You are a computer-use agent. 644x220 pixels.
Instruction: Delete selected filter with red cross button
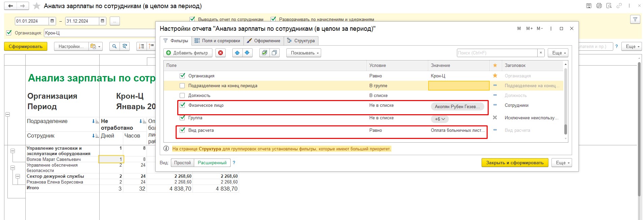pyautogui.click(x=221, y=53)
